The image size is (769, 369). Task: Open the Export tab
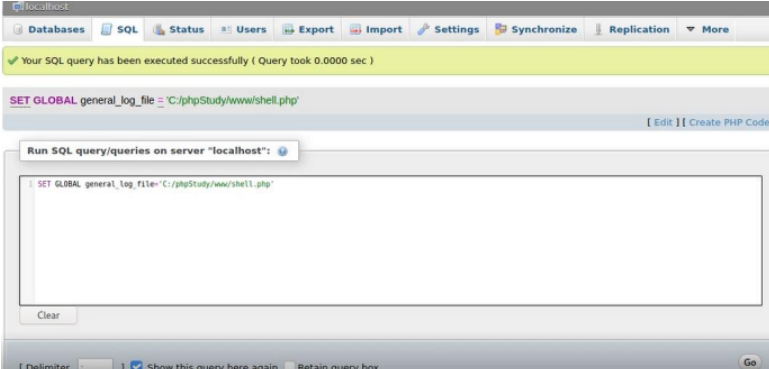click(x=308, y=29)
